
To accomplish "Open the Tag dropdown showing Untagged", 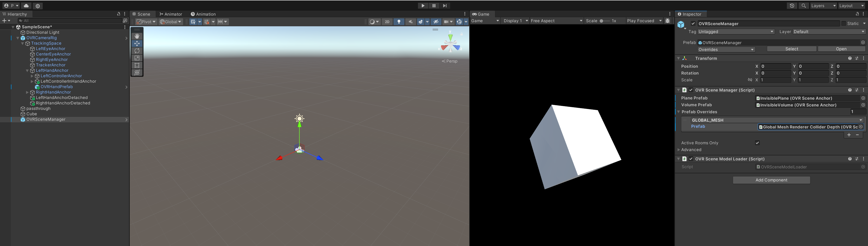I will pyautogui.click(x=736, y=32).
